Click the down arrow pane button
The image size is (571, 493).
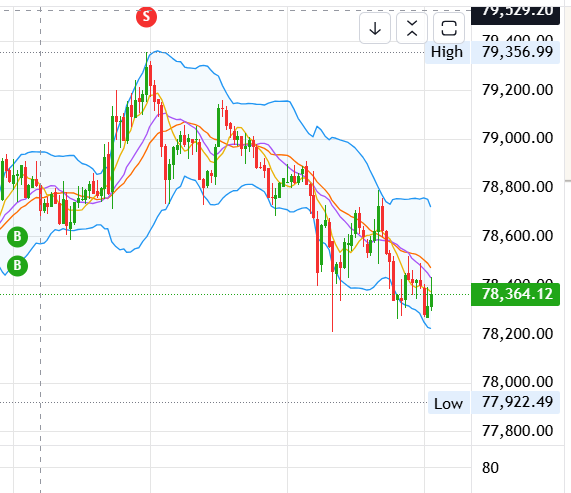click(375, 28)
